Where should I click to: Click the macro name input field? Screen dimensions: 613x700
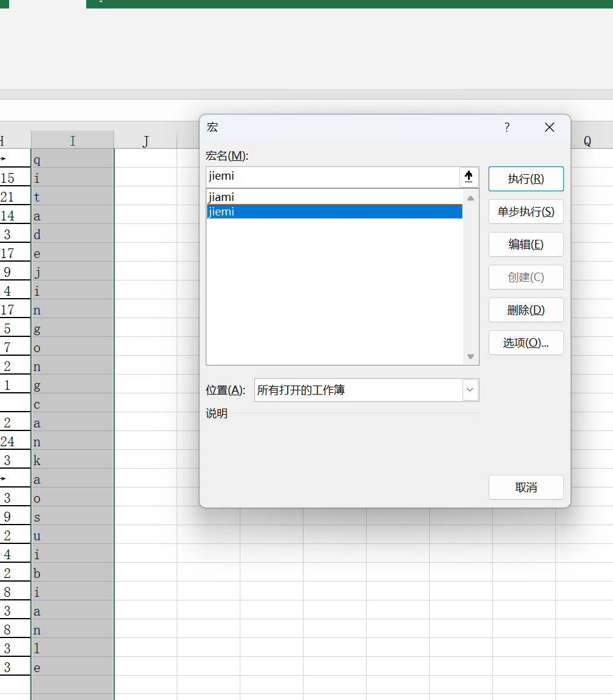(x=333, y=177)
